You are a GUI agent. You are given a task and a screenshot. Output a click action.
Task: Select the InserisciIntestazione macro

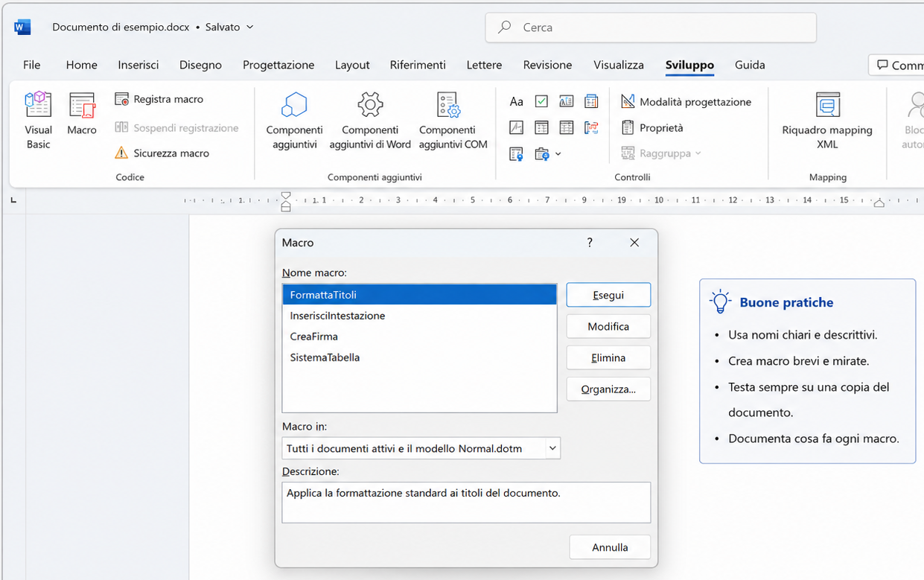coord(420,316)
